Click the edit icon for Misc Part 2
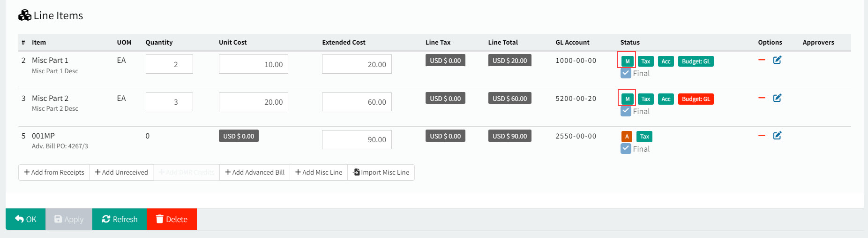The width and height of the screenshot is (868, 238). (x=777, y=98)
